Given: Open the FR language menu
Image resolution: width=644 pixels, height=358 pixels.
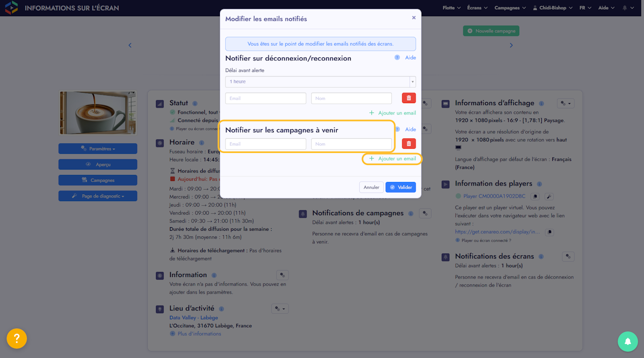Looking at the screenshot, I should point(585,8).
